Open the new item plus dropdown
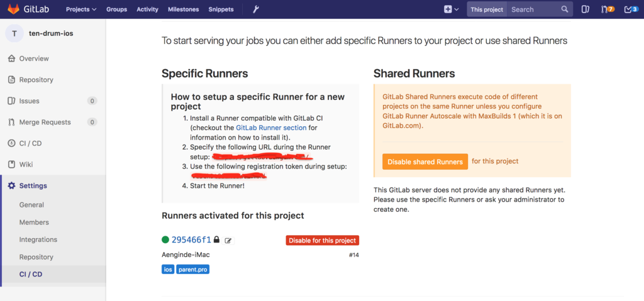This screenshot has height=301, width=644. pyautogui.click(x=452, y=9)
